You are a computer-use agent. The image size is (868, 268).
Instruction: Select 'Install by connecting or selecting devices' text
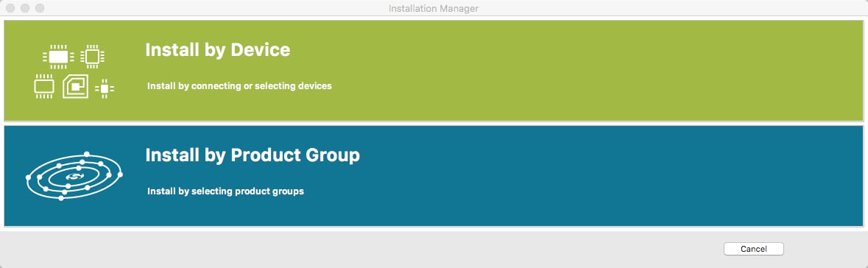pyautogui.click(x=239, y=86)
